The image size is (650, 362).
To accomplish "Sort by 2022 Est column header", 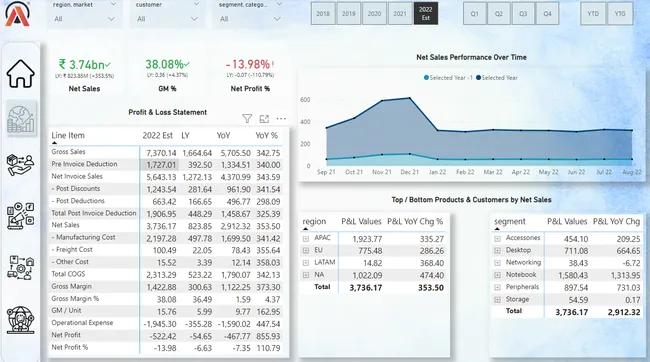I will coord(158,135).
